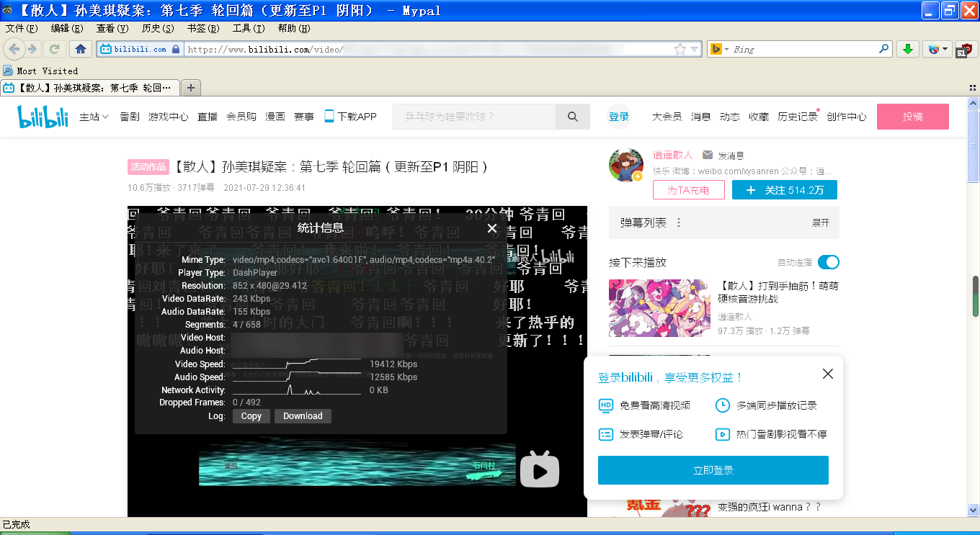This screenshot has width=980, height=535.
Task: Open the 编辑 menu
Action: [67, 29]
